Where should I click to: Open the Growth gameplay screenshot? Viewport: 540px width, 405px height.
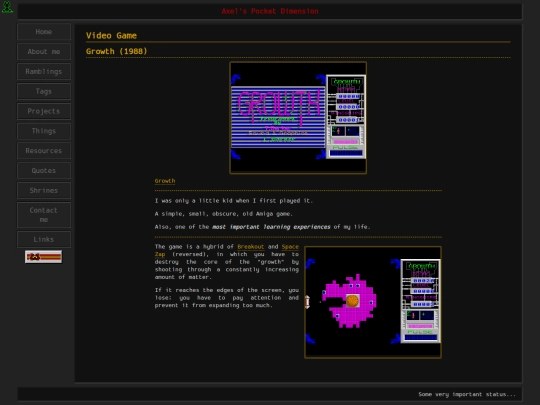click(x=373, y=302)
